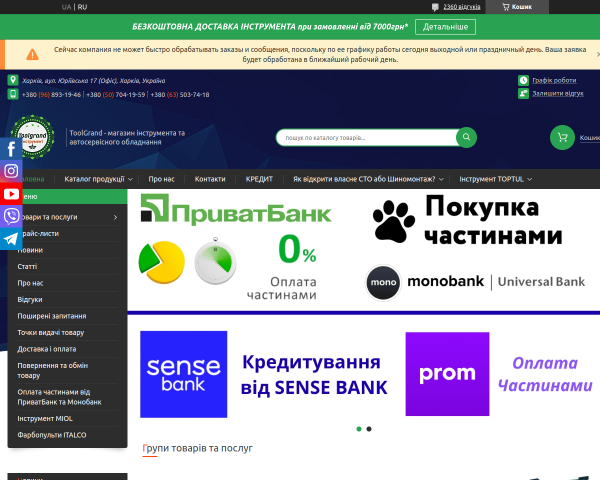
Task: Open the Viber contact icon
Action: tap(11, 216)
